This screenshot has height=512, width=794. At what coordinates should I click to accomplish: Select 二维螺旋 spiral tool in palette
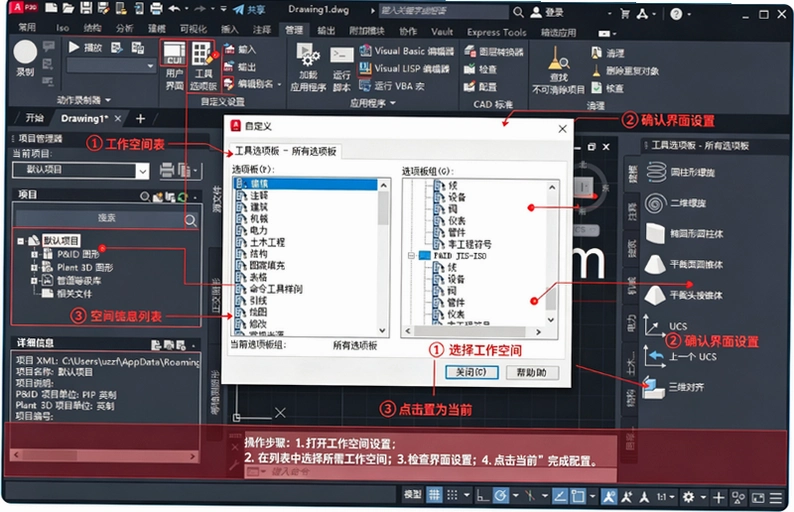click(676, 203)
